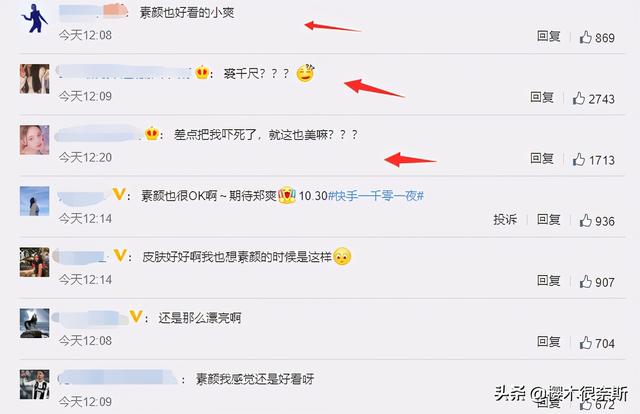Reply to the 爽千尺 comment
Image resolution: width=640 pixels, height=414 pixels.
(542, 97)
